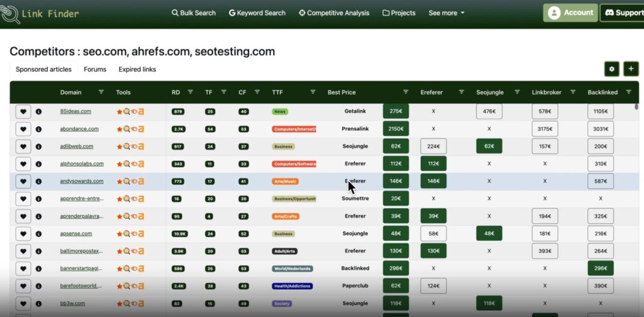644x317 pixels.
Task: Click the table vertical scrollbar
Action: coord(638,108)
